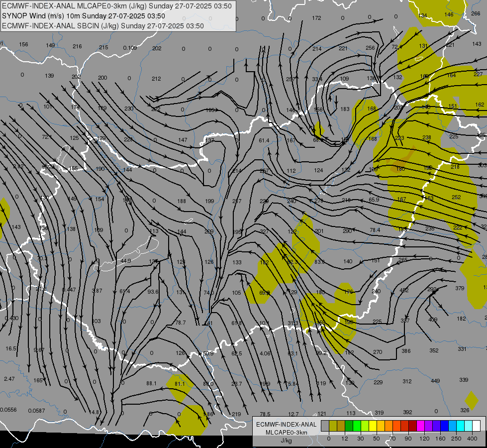
Task: Click the '392' value on the map
Action: 407,412
